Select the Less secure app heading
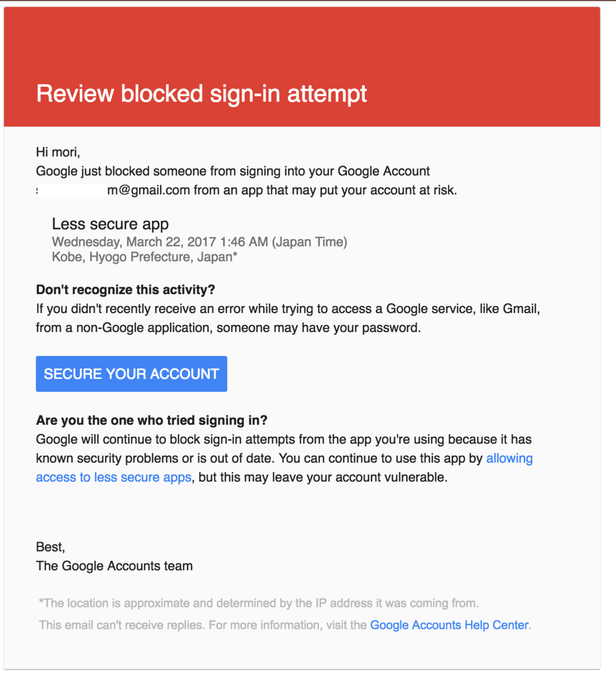Image resolution: width=616 pixels, height=677 pixels. (111, 224)
